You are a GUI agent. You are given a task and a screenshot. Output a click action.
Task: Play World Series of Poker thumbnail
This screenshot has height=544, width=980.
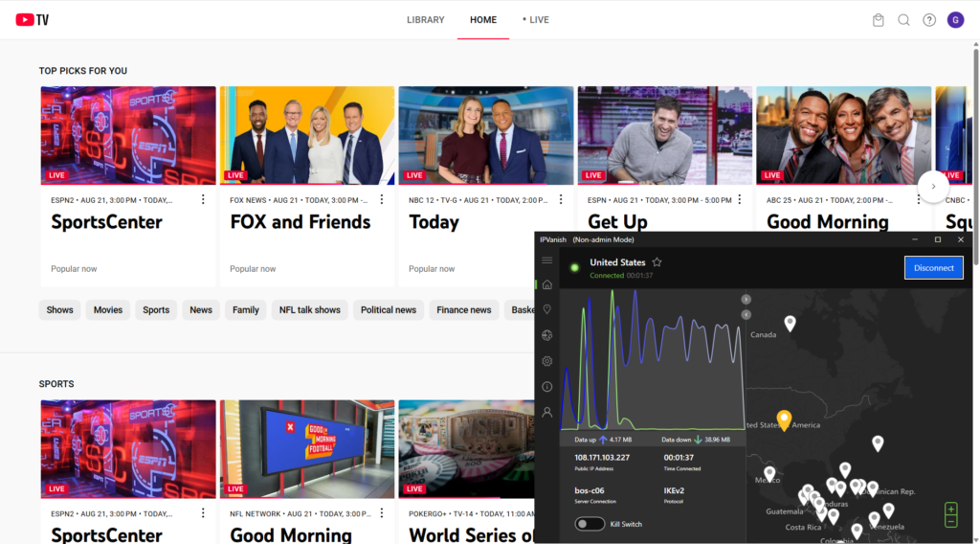coord(466,449)
